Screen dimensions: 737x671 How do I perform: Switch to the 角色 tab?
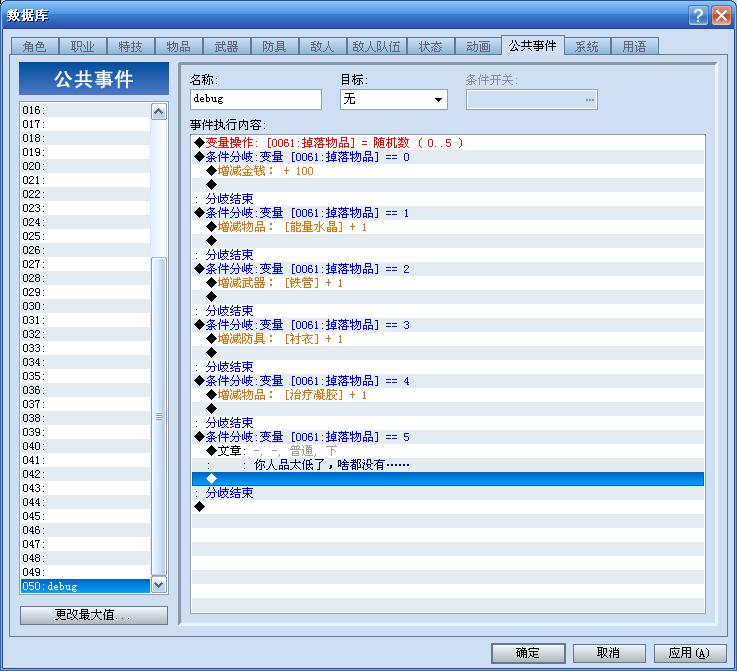pyautogui.click(x=35, y=46)
